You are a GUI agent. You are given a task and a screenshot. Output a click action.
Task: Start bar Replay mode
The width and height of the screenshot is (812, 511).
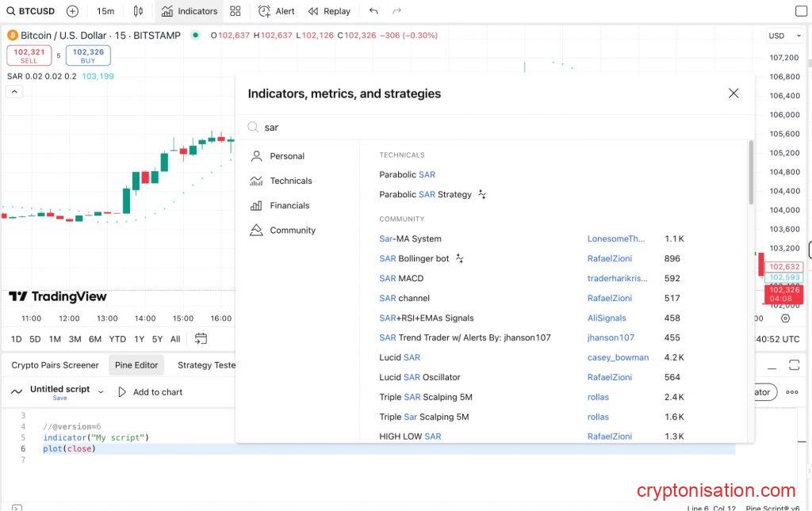click(329, 11)
